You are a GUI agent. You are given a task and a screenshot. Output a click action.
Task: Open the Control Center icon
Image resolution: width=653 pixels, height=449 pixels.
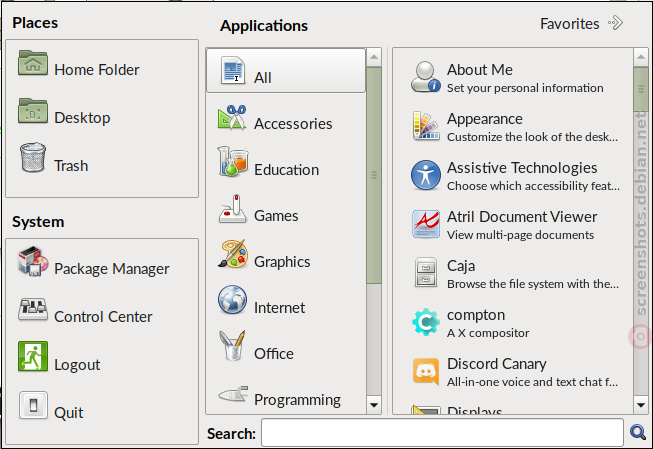(x=33, y=309)
